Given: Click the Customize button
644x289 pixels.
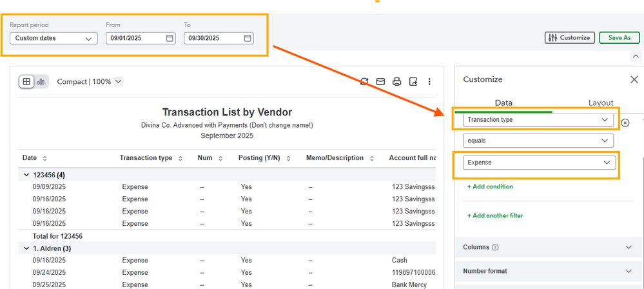Looking at the screenshot, I should 570,37.
